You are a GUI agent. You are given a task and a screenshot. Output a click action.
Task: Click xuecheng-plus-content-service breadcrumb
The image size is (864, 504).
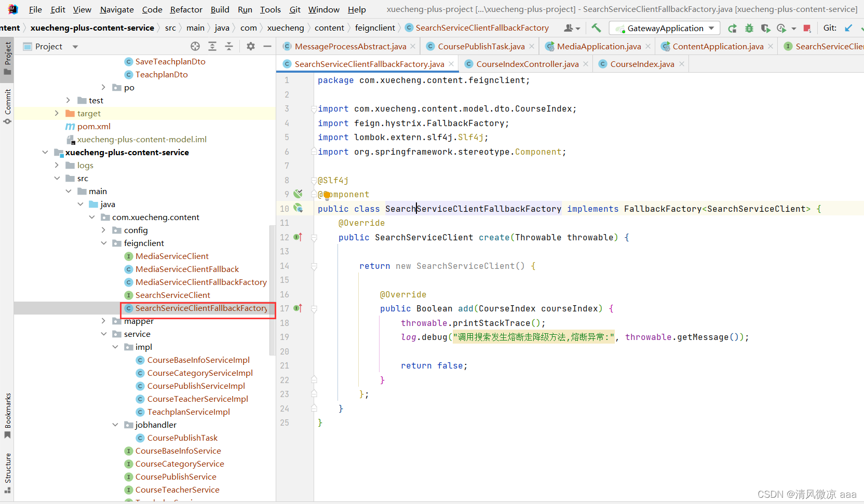[92, 28]
